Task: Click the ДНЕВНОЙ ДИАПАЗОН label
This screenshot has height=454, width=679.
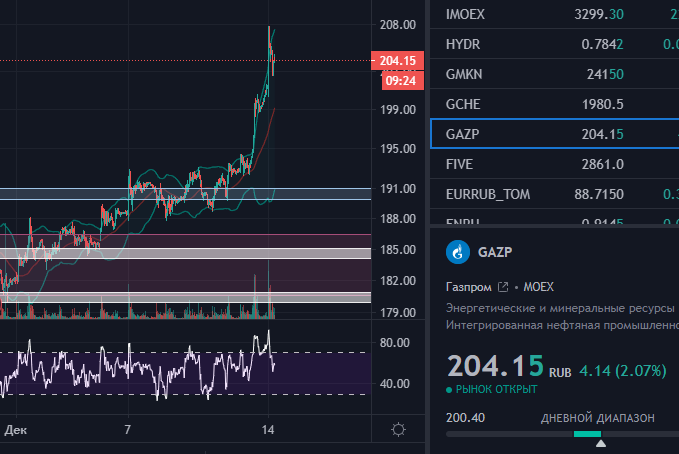Action: pos(598,418)
